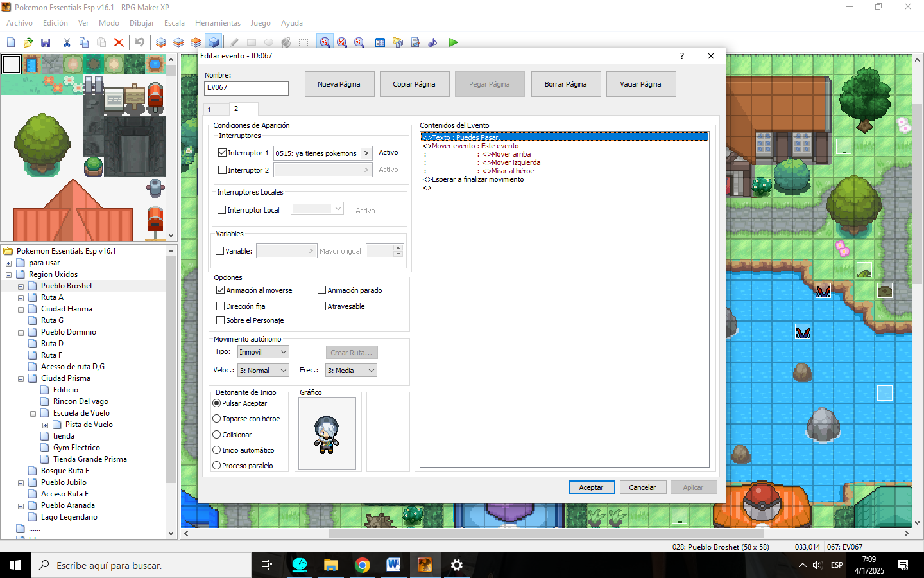Select the Events layer cube icon
This screenshot has height=578, width=924.
pos(213,42)
